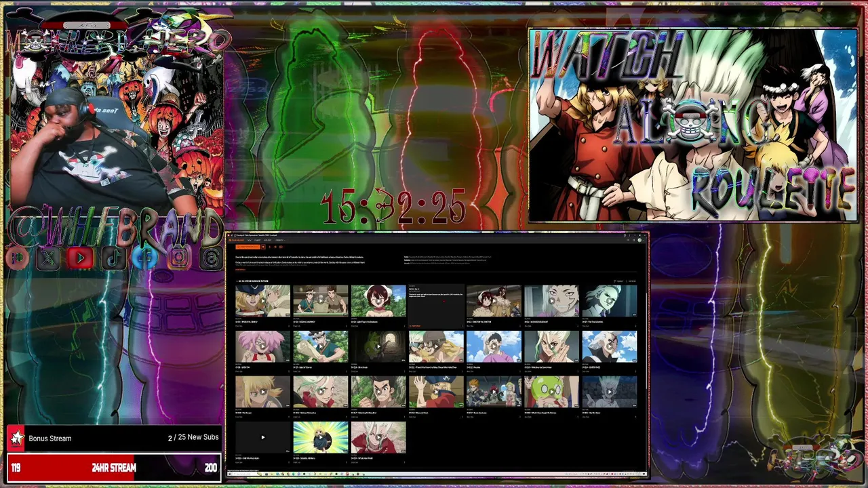Open the Oldest sort order dropdown
The width and height of the screenshot is (868, 488).
[x=618, y=281]
